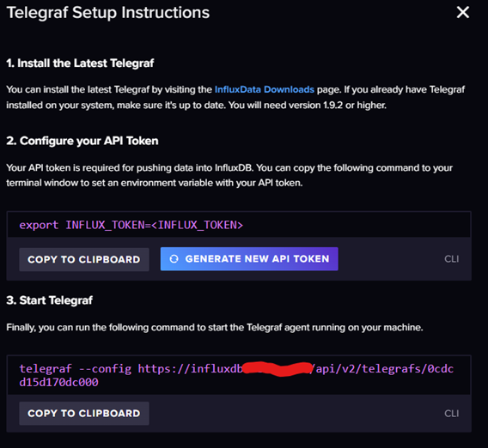Copy the telegraf --config command to clipboard
This screenshot has width=488, height=448.
84,413
